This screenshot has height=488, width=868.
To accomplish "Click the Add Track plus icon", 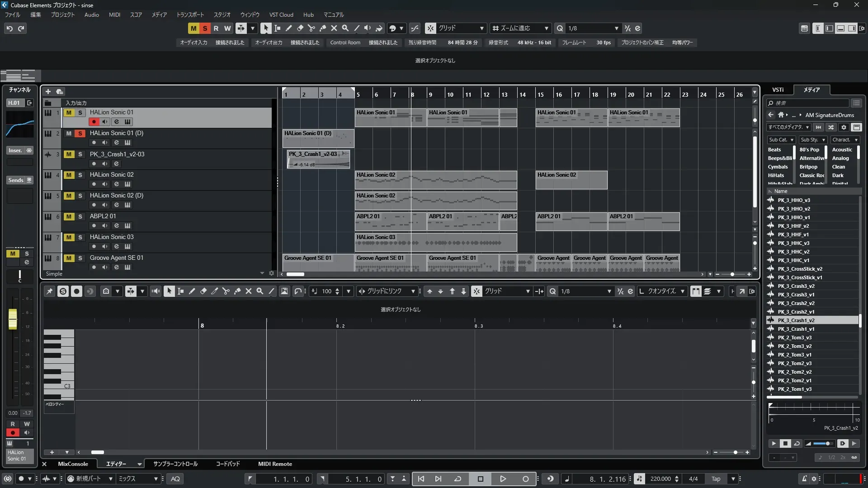I will (48, 91).
